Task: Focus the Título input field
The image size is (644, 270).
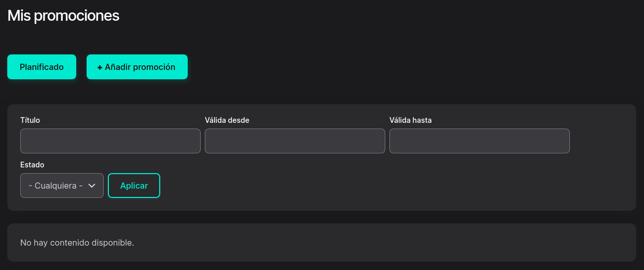Action: click(x=110, y=141)
